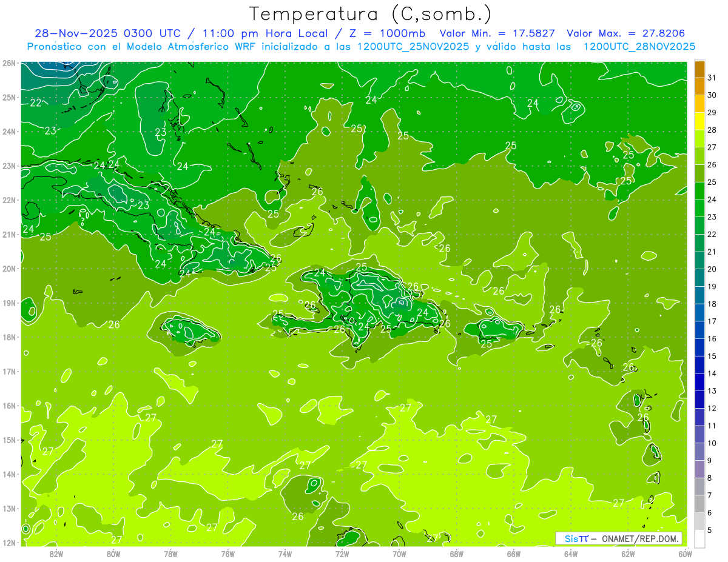Select the longitude axis label 60W
728x562 pixels.
[x=685, y=554]
